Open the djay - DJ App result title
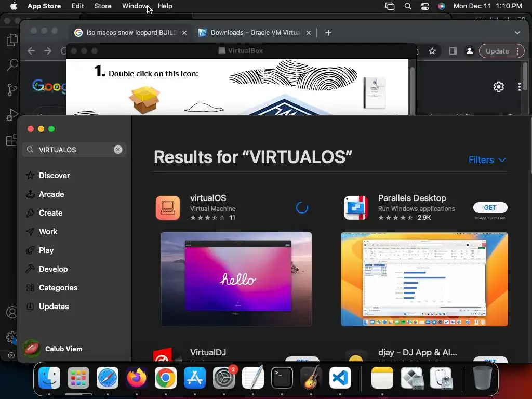This screenshot has width=532, height=399. pyautogui.click(x=418, y=352)
